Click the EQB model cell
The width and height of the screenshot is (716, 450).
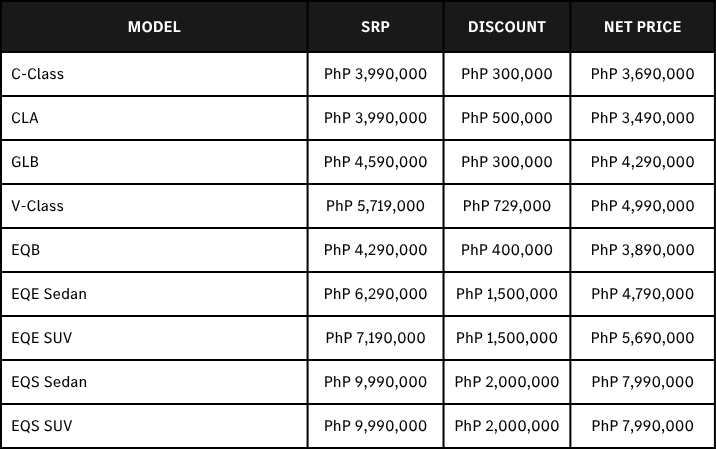(25, 250)
